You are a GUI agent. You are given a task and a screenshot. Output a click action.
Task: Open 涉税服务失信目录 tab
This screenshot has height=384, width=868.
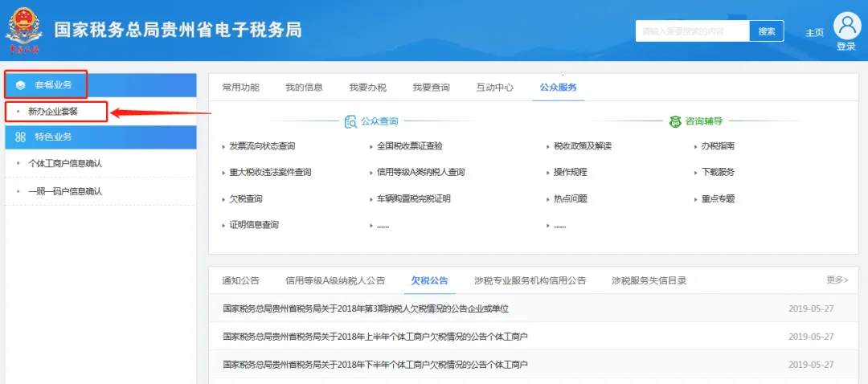click(x=649, y=280)
